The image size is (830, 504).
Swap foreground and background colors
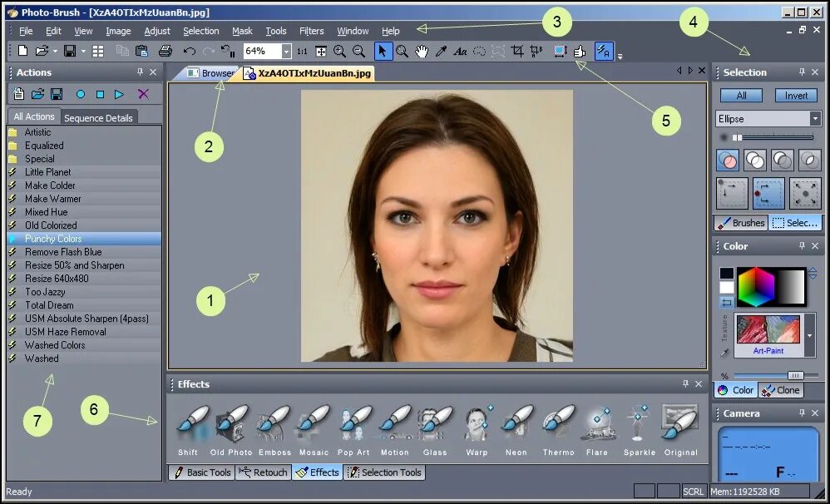tap(727, 302)
